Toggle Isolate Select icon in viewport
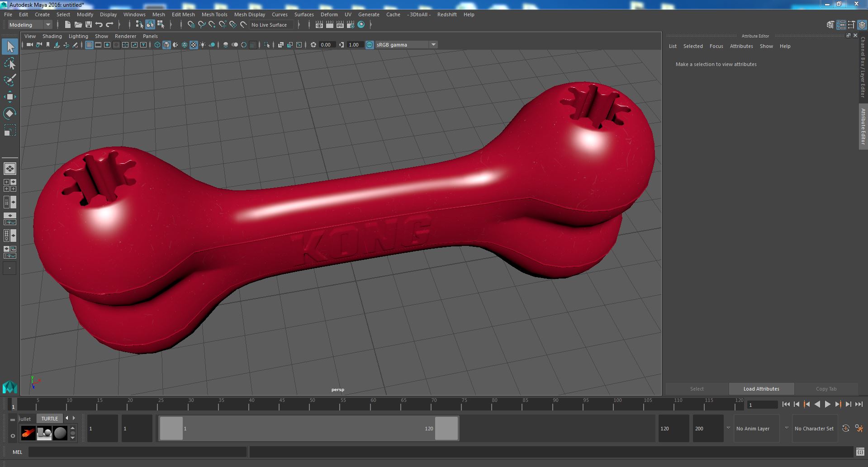This screenshot has width=868, height=467. coord(267,45)
